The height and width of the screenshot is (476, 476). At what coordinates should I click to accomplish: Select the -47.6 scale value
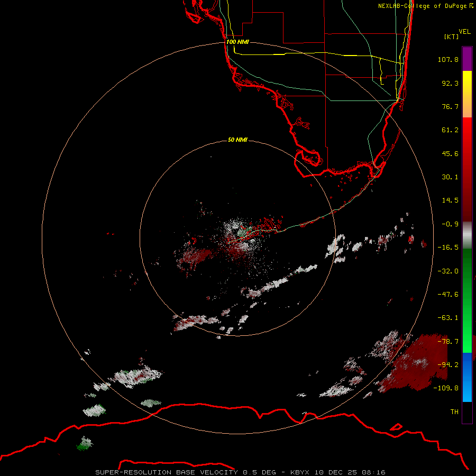click(x=448, y=295)
